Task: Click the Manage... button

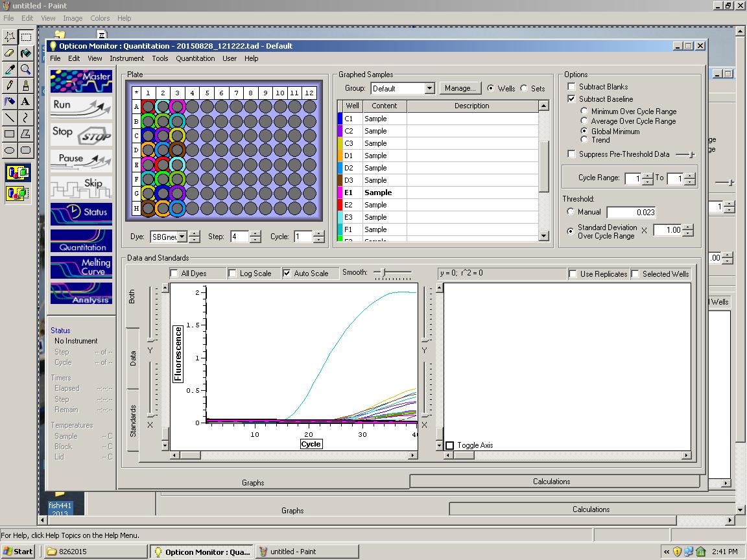Action: [x=460, y=88]
